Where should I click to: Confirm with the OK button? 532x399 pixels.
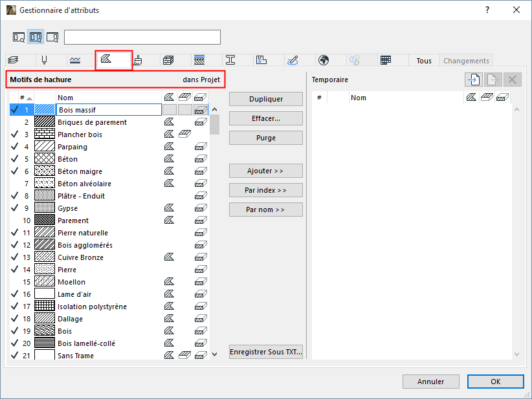point(495,382)
